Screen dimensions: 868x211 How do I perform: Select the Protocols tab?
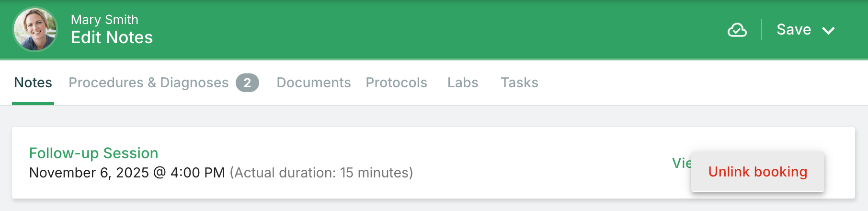click(x=396, y=82)
